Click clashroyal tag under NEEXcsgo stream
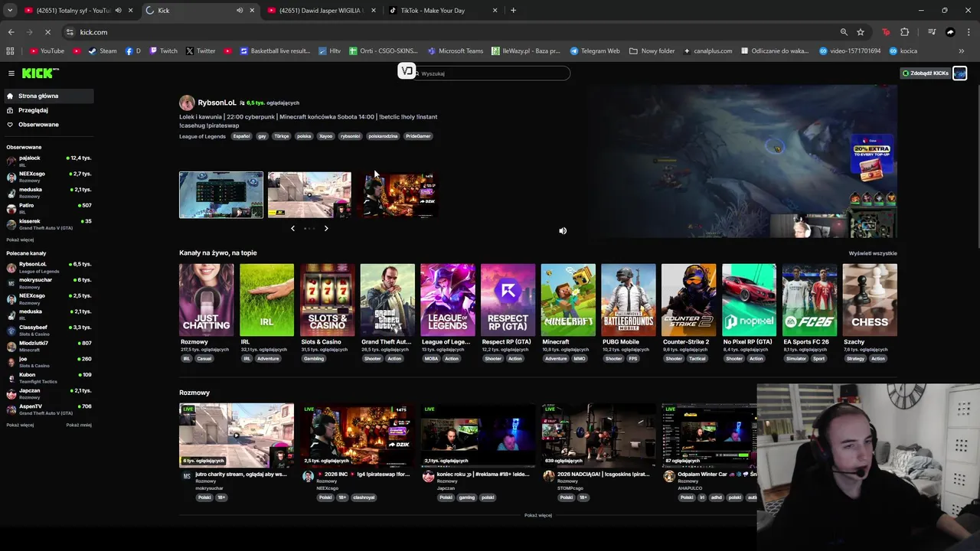This screenshot has height=551, width=980. point(364,497)
